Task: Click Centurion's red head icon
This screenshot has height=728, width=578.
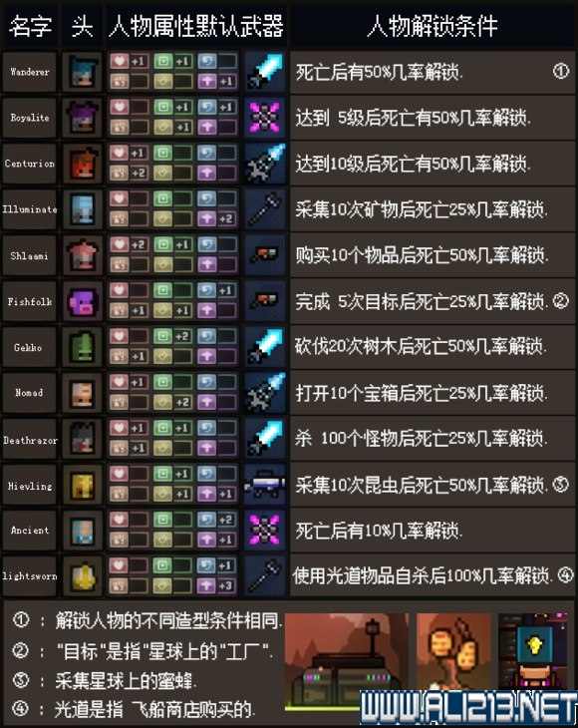Action: 83,164
